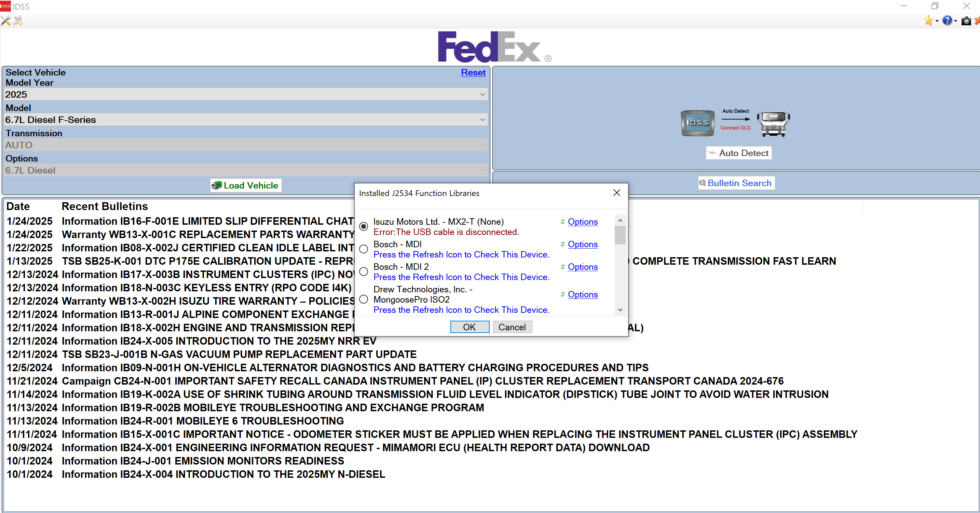This screenshot has width=980, height=513.
Task: Open bulletin WB13-X-002H Isuzu Tire Warranty
Action: click(208, 301)
